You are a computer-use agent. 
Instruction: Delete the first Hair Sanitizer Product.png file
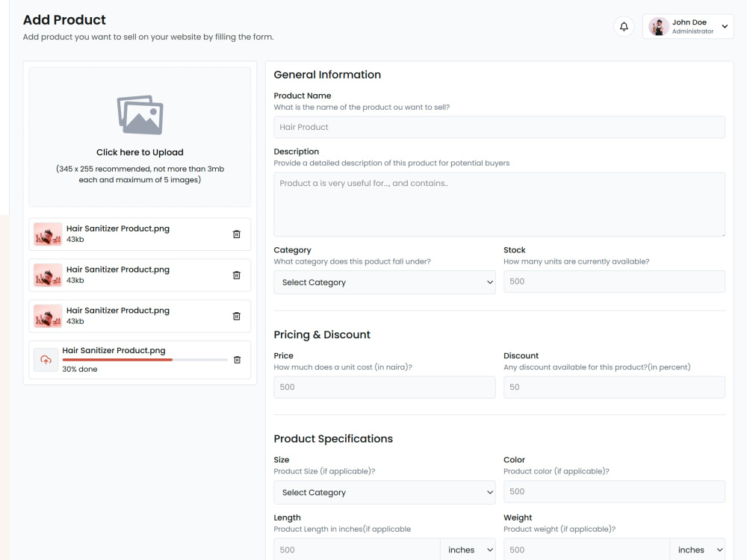[x=236, y=234]
